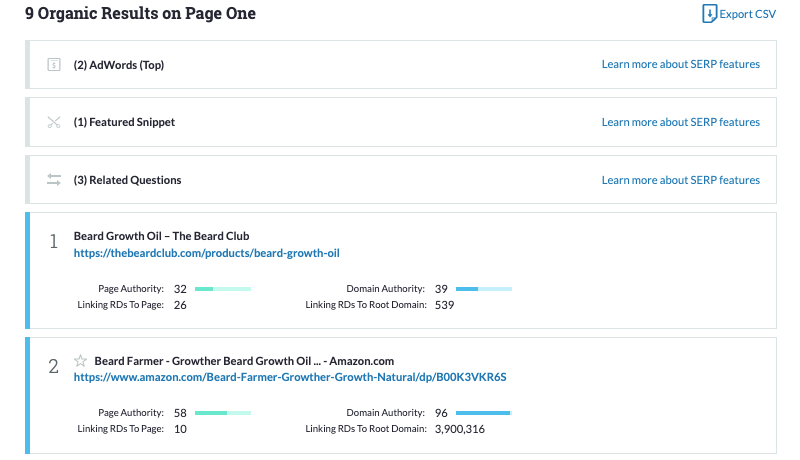Click the Featured Snippet scissors icon
Viewport: 800px width, 460px height.
click(x=54, y=123)
